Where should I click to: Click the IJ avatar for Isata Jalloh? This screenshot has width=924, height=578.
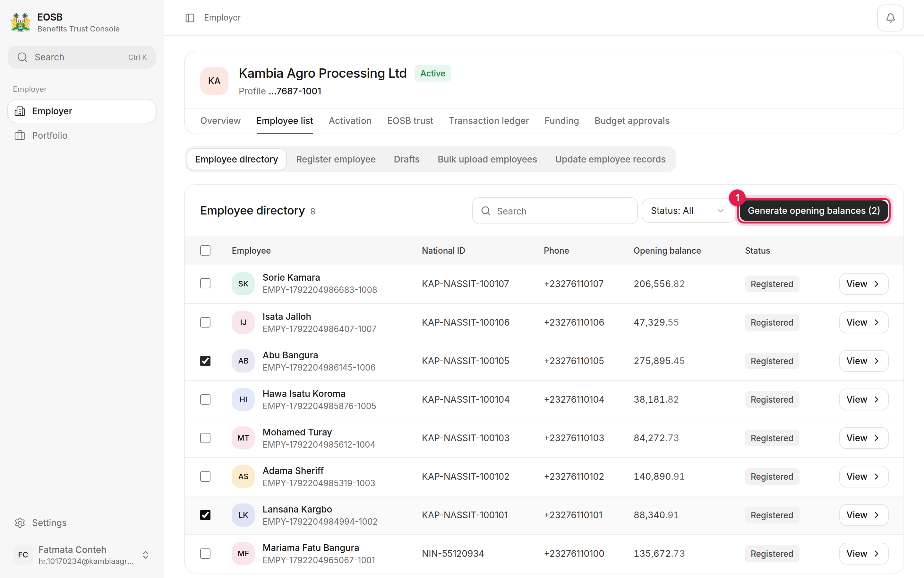click(243, 322)
